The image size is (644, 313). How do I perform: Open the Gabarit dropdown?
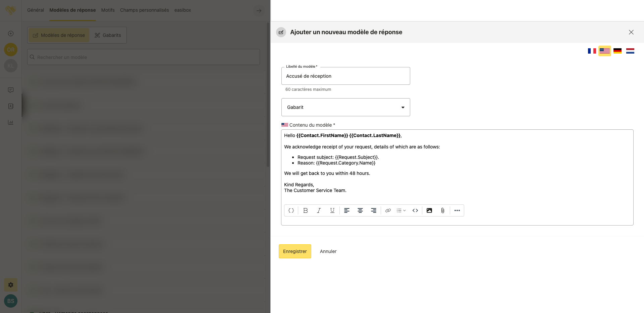[345, 107]
